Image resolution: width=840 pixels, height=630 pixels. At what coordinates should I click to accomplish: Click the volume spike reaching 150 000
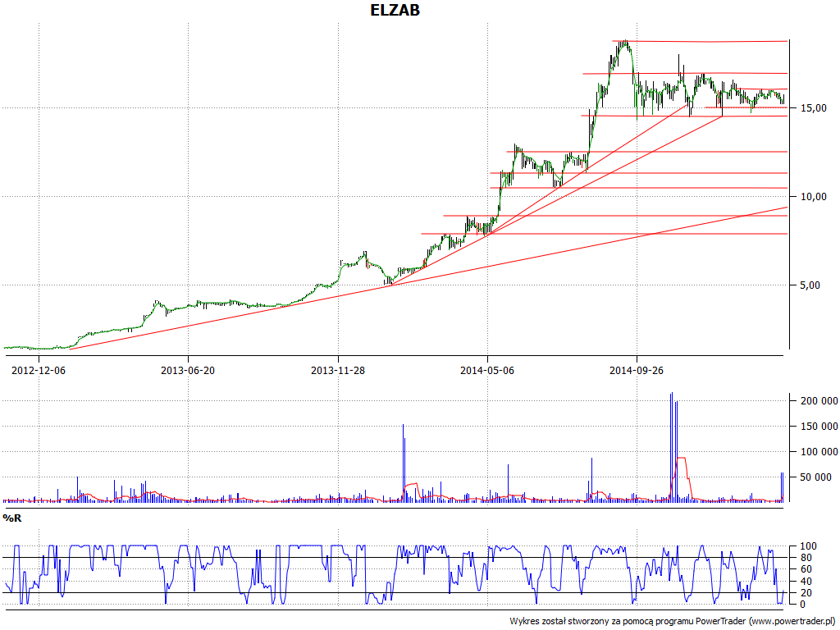403,463
